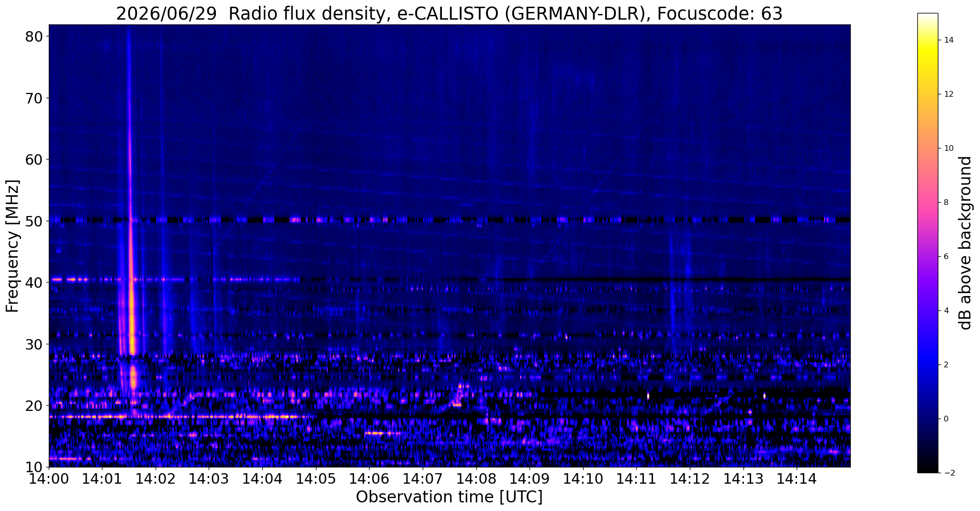Click the 14:10 tick label on the time axis
The width and height of the screenshot is (980, 511).
click(x=583, y=479)
